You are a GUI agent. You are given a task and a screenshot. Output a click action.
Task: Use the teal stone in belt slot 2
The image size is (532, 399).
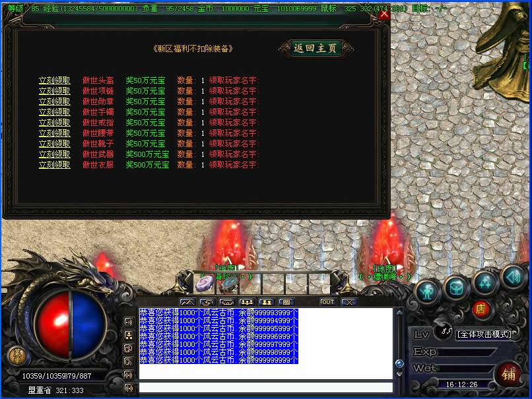coord(228,284)
